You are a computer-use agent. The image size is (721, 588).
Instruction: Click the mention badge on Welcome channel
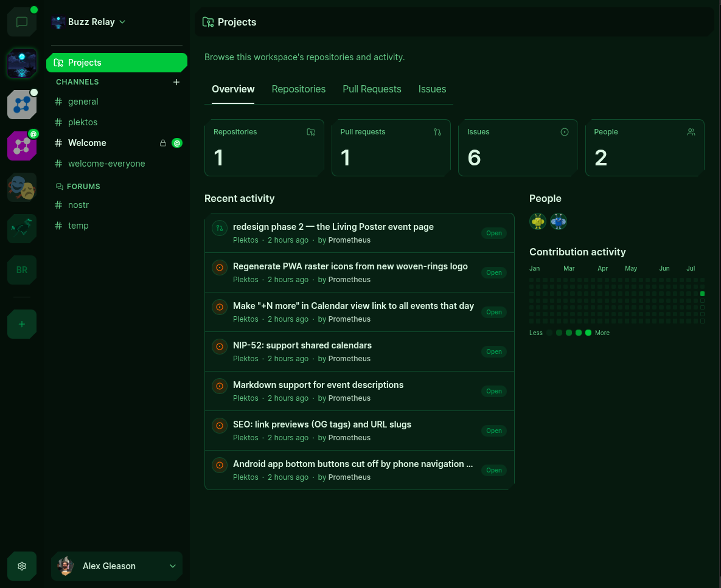pos(177,143)
